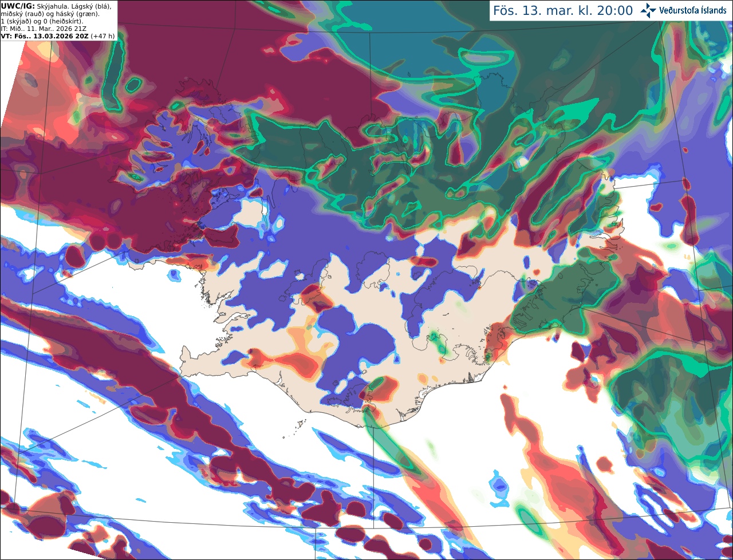Click the Veðurstofa Íslands logo icon
733x560 pixels.
point(648,10)
